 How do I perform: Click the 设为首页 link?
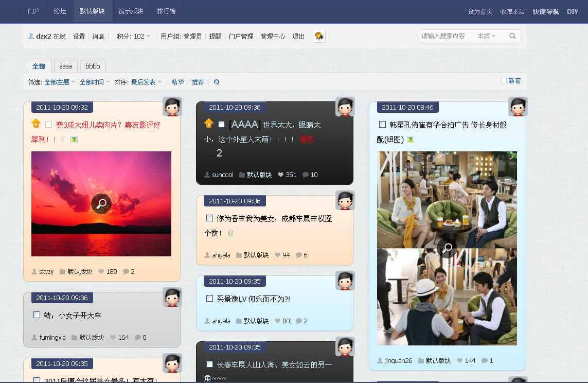click(x=480, y=12)
